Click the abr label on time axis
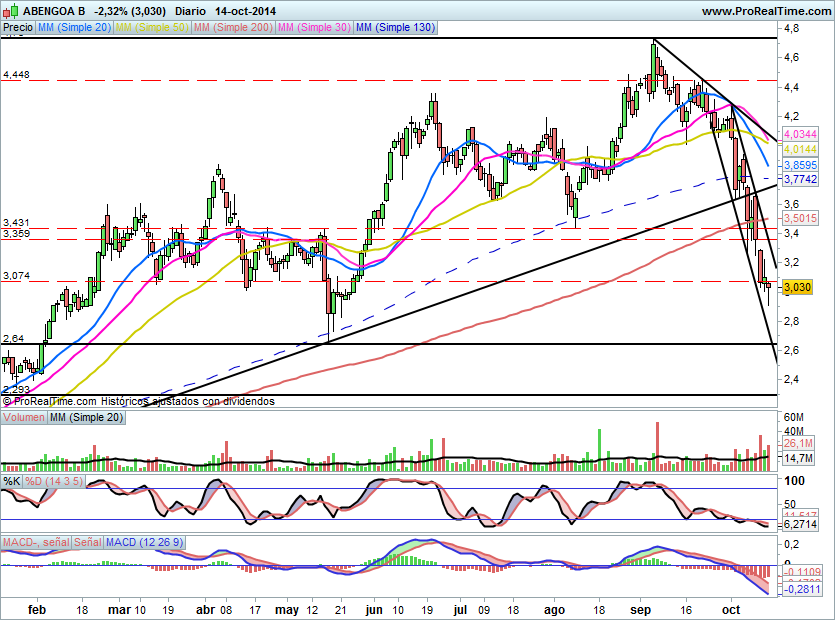The image size is (835, 620). (206, 610)
